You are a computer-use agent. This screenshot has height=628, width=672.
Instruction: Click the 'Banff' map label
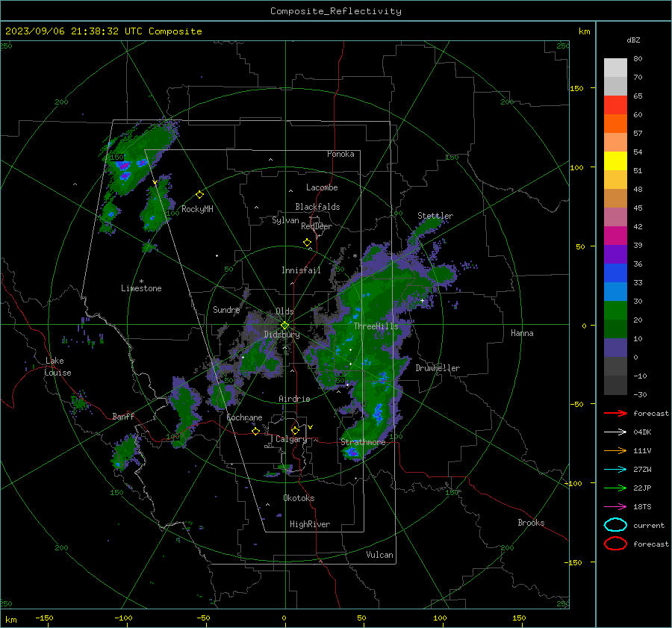123,416
